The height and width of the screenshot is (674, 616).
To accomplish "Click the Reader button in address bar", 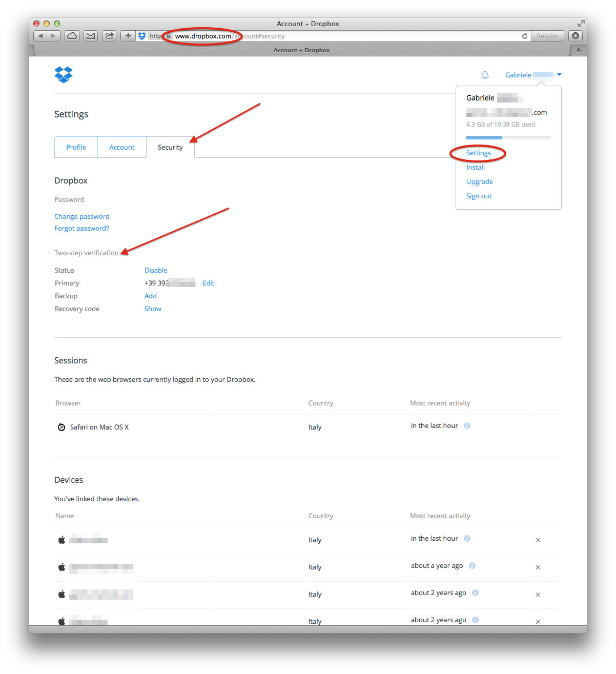I will click(x=547, y=36).
